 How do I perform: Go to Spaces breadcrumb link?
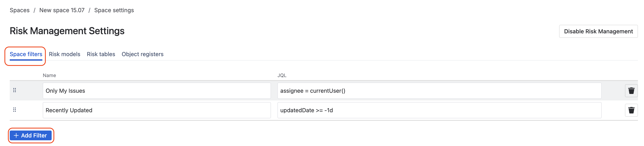[x=19, y=10]
